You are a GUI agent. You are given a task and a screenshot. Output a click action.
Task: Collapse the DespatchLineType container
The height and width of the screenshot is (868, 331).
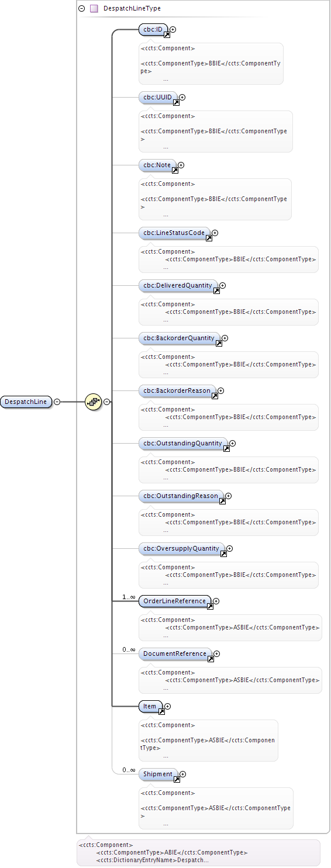tap(81, 9)
